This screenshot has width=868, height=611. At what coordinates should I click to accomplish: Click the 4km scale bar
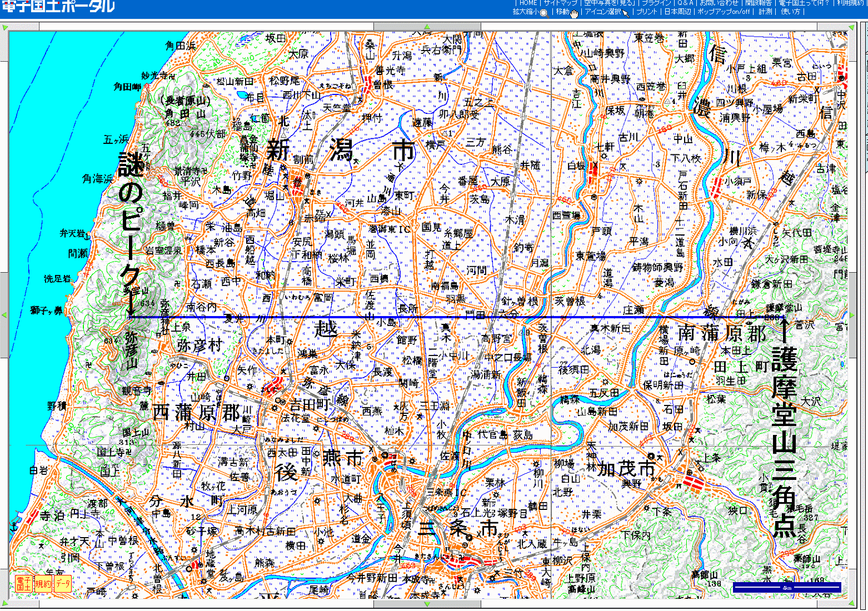point(786,587)
